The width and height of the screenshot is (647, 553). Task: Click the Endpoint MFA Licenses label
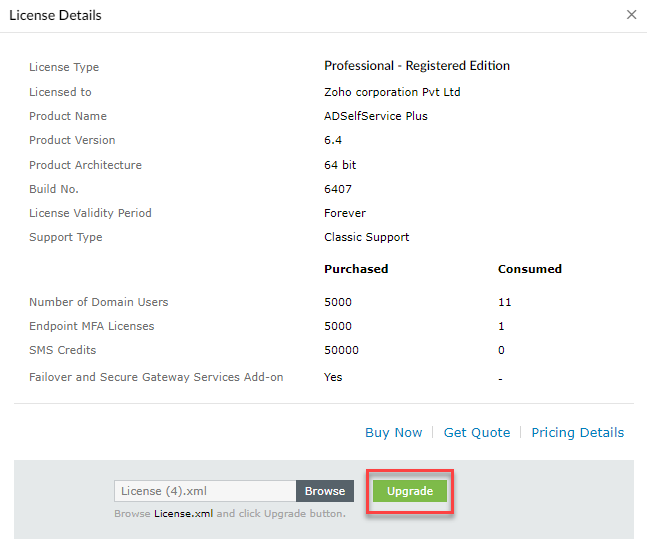point(92,326)
